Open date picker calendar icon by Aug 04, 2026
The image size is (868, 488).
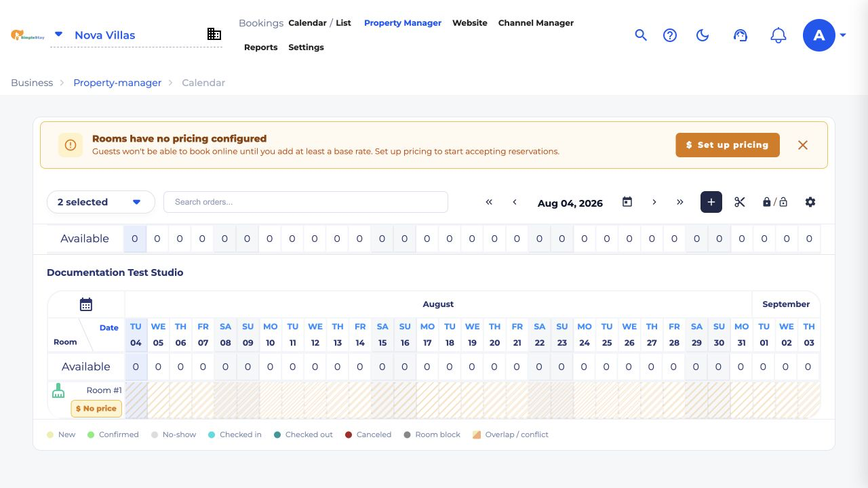click(627, 202)
